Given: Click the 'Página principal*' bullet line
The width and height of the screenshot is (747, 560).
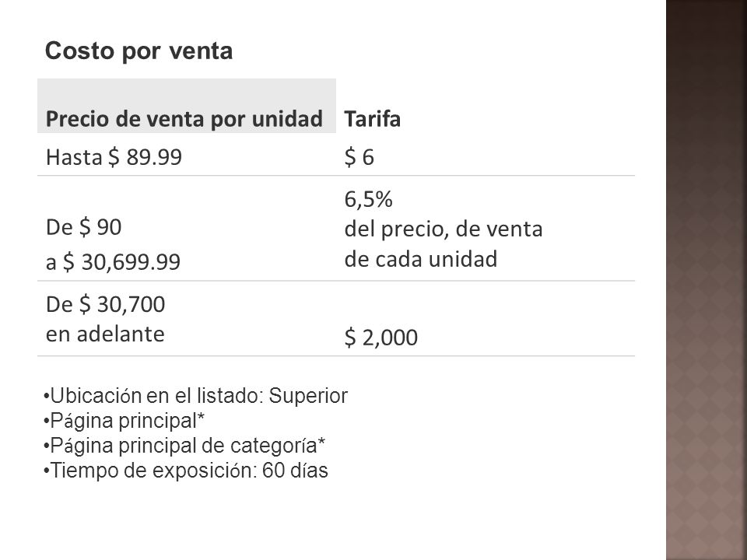Looking at the screenshot, I should click(x=124, y=421).
